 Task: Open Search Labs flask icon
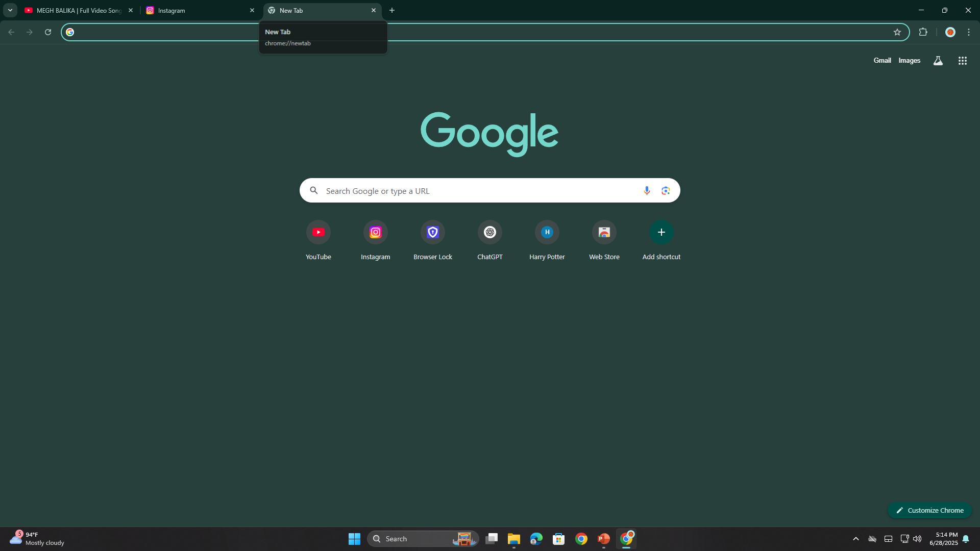938,61
